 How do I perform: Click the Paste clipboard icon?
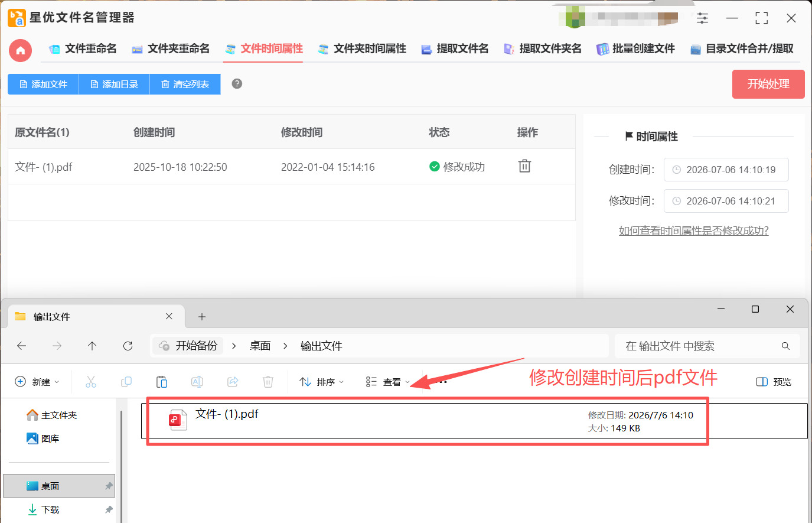pos(162,382)
